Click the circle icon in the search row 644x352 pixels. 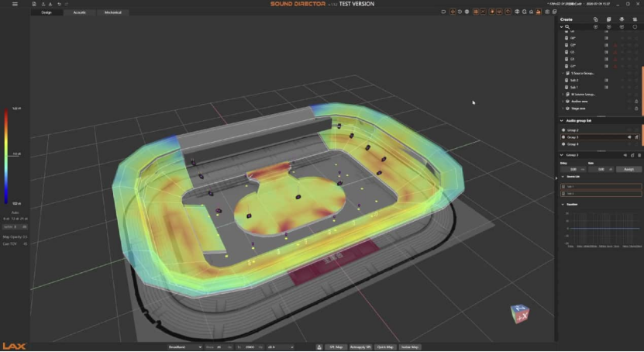[635, 26]
